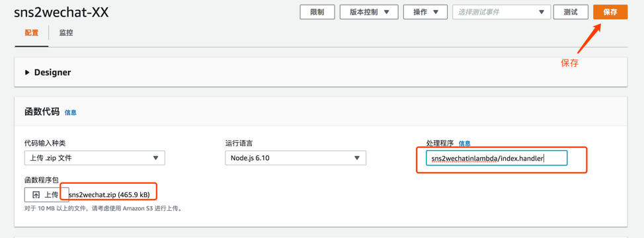Select the 配置 tab
The height and width of the screenshot is (238, 644).
coord(32,33)
